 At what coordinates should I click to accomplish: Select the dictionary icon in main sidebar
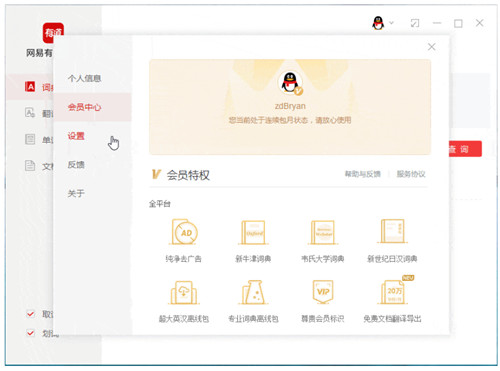(30, 87)
